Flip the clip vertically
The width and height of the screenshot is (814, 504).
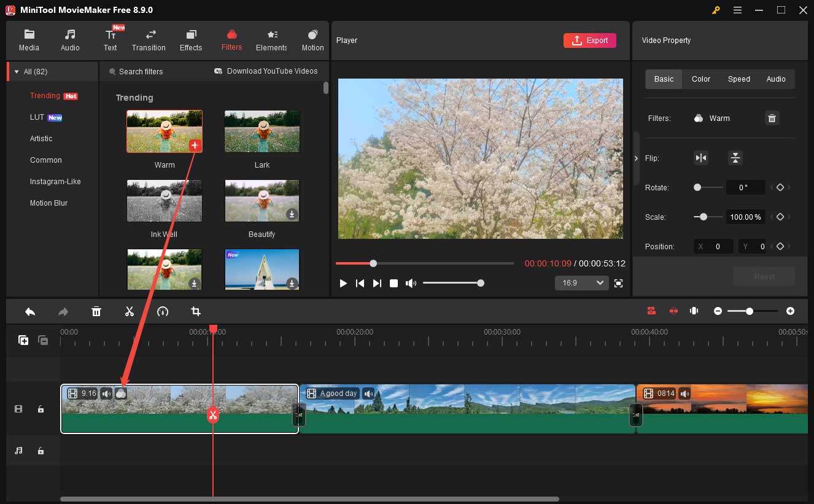(735, 158)
